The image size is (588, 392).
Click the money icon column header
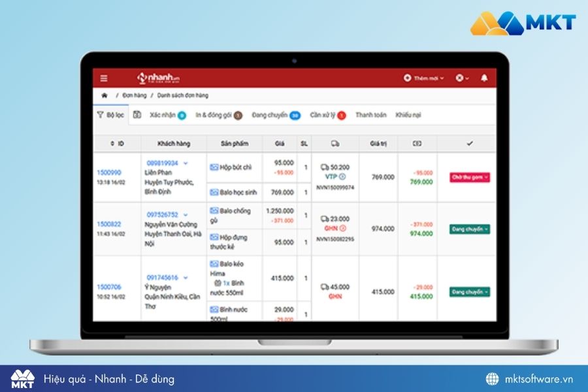pos(417,143)
